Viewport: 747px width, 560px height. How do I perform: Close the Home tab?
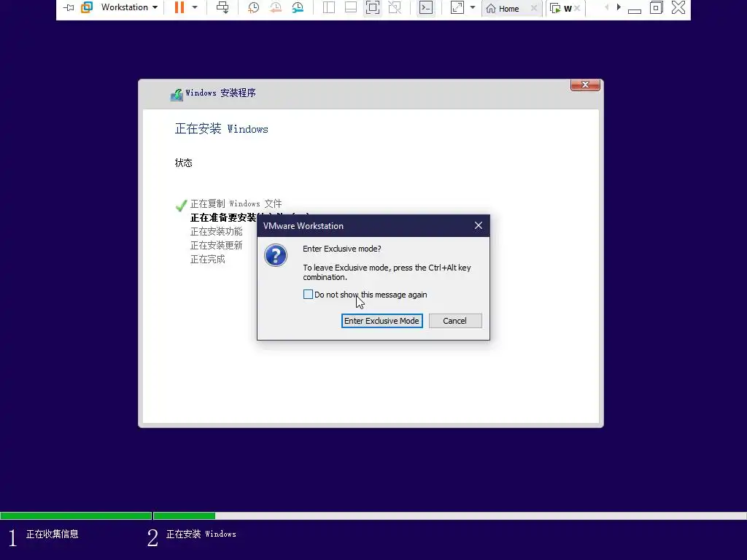(x=534, y=8)
